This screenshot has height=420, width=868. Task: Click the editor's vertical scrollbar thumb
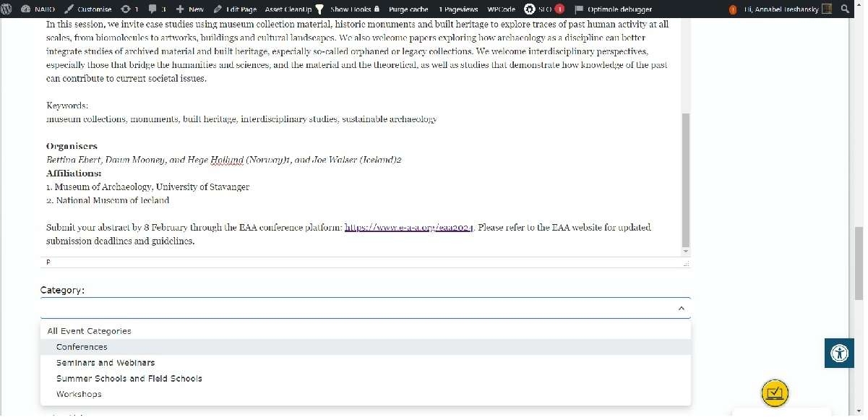pyautogui.click(x=685, y=179)
